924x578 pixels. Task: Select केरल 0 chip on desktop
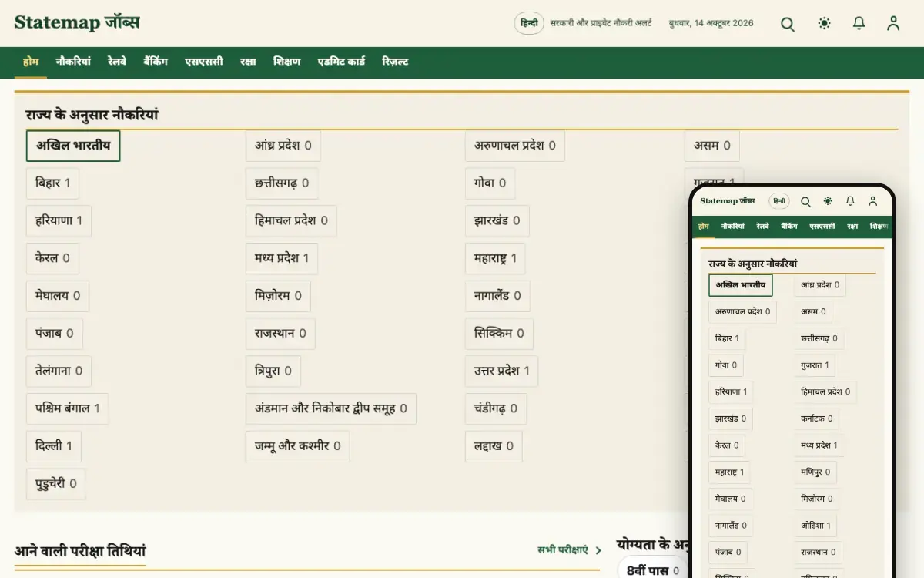pos(52,259)
